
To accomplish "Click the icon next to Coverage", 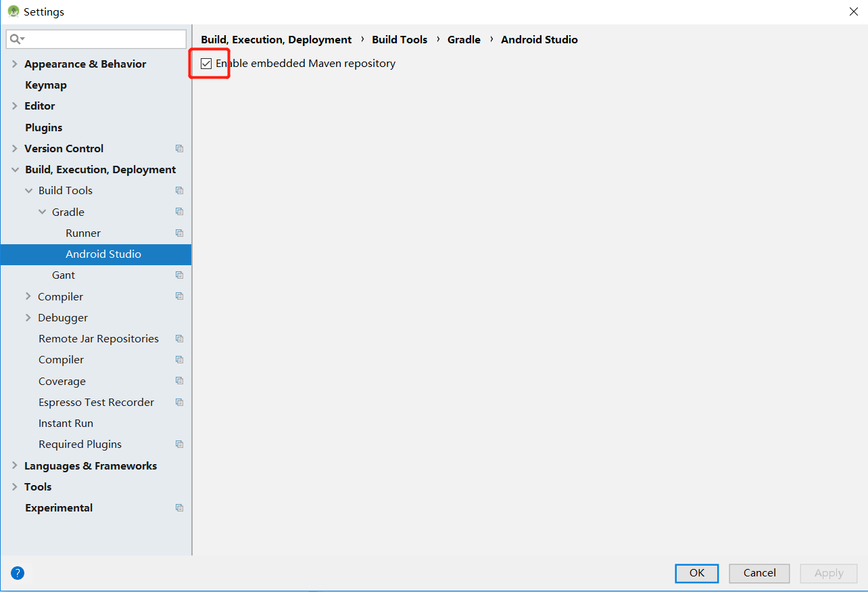I will click(179, 380).
